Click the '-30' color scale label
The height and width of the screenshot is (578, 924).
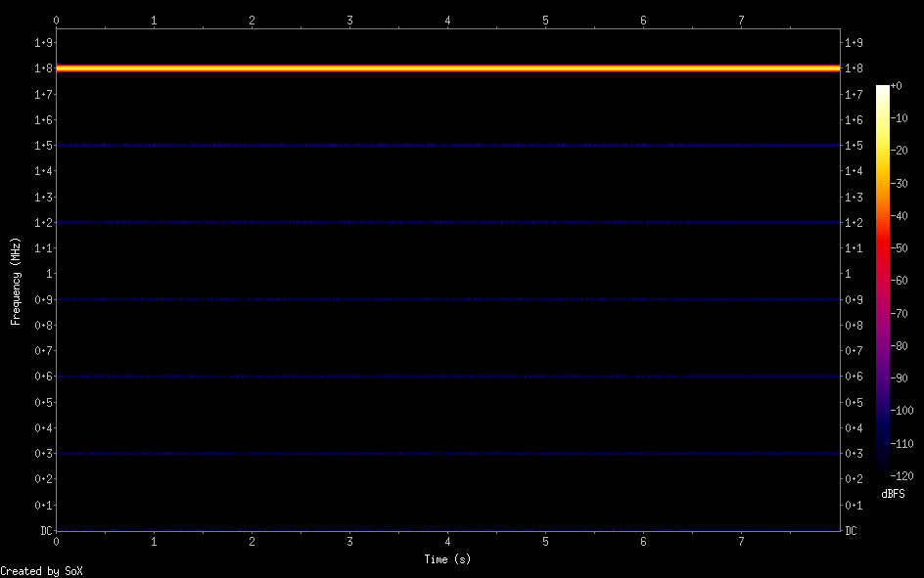click(899, 184)
